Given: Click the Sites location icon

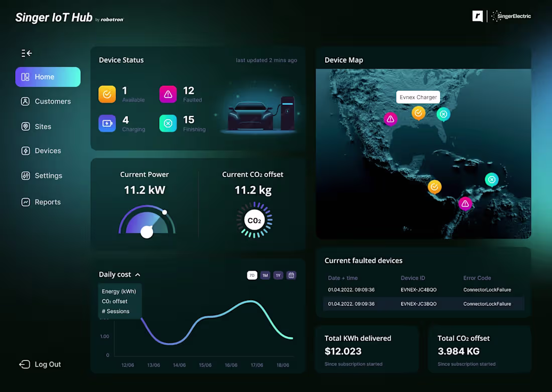Looking at the screenshot, I should (x=25, y=126).
